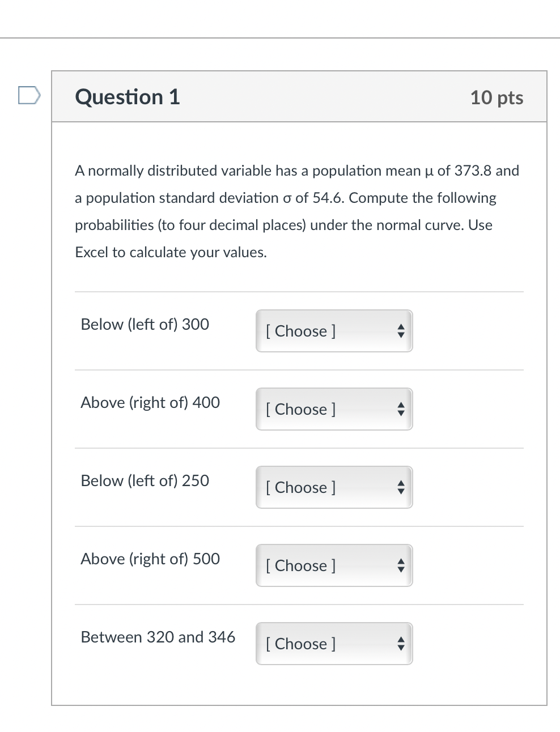
Task: Click the stepper arrows on Between 320 dropdown
Action: point(401,644)
